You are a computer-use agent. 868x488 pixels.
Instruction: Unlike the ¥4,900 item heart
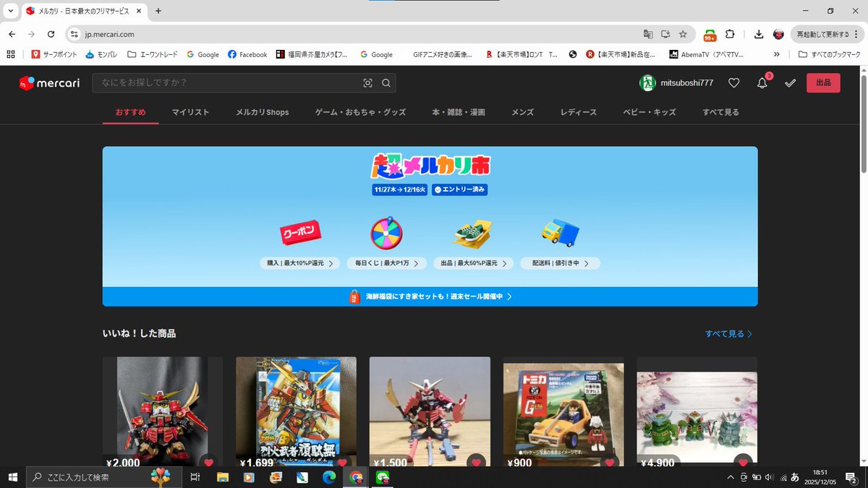(x=742, y=463)
